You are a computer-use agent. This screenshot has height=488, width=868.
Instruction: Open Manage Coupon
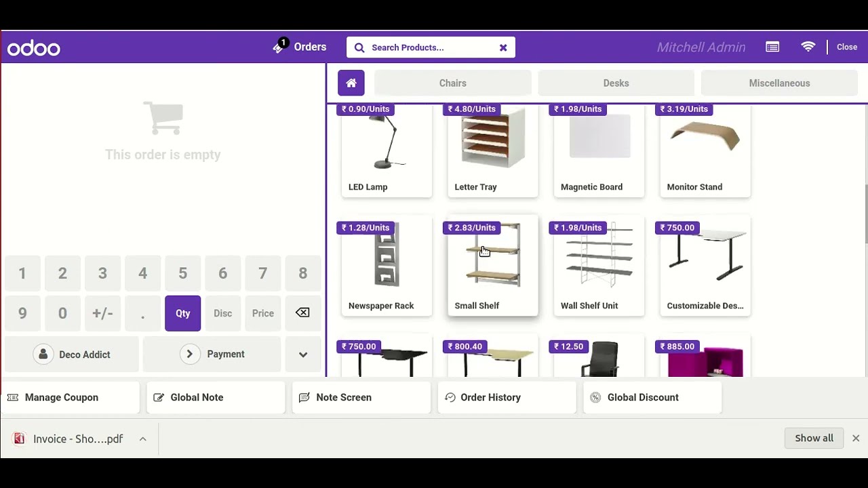click(x=71, y=397)
